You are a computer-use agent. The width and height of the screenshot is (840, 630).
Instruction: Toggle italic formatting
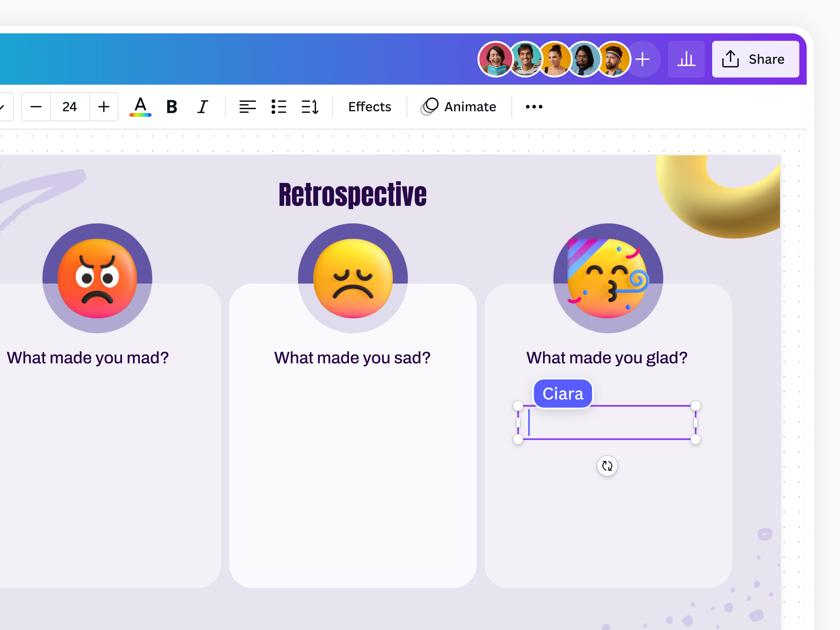(202, 107)
